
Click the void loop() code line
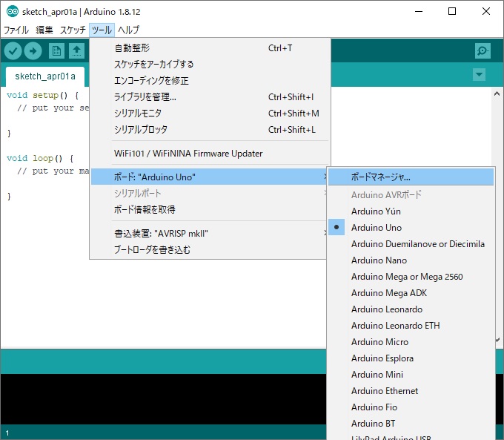pos(40,158)
